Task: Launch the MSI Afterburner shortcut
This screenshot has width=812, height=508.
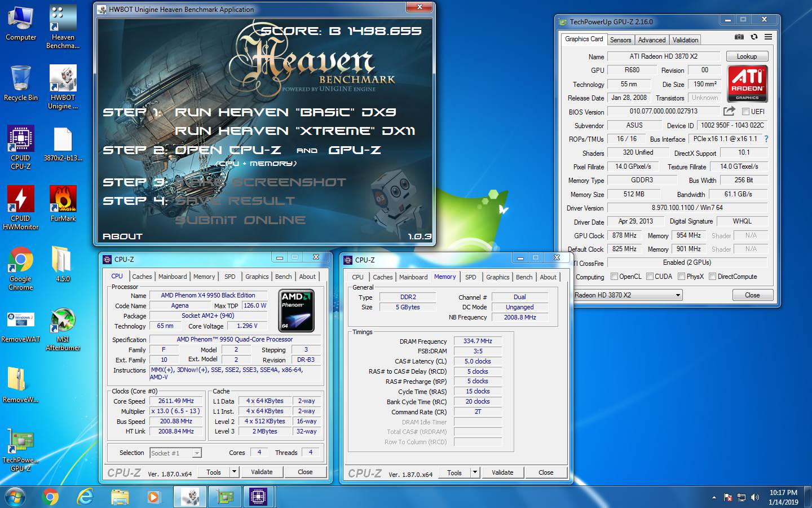Action: [x=63, y=329]
